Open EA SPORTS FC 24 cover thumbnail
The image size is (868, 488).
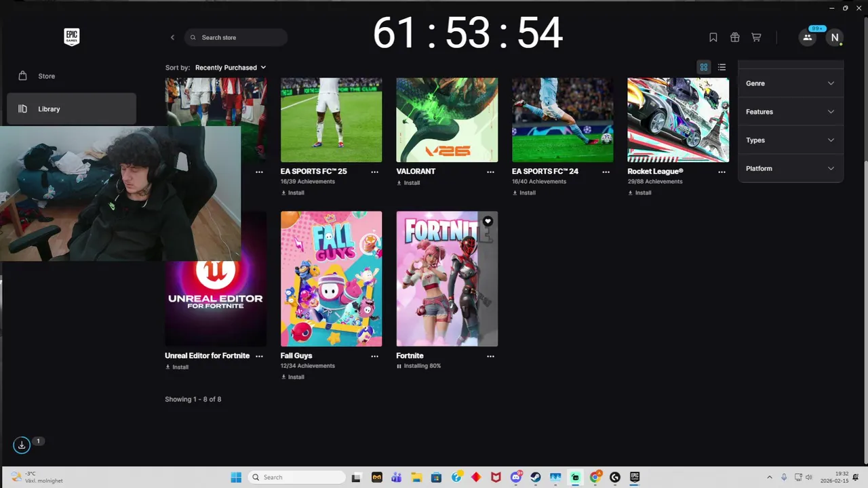(562, 120)
